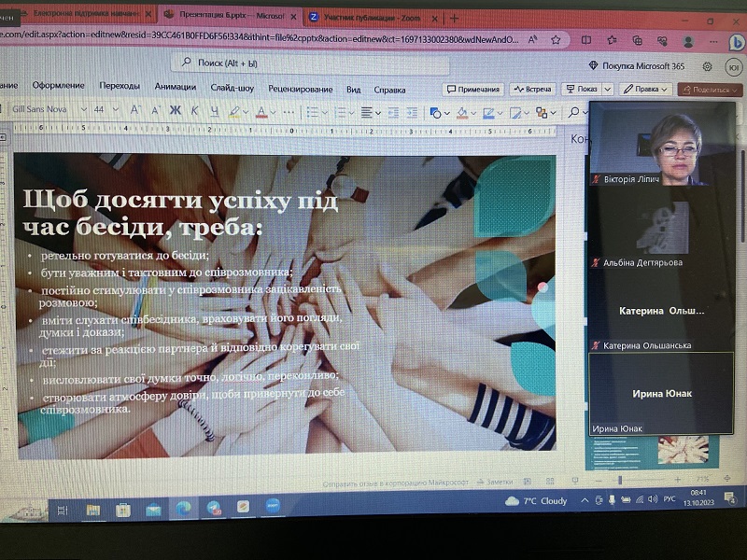Apply bold formatting (Ж)
This screenshot has width=747, height=560.
point(176,110)
